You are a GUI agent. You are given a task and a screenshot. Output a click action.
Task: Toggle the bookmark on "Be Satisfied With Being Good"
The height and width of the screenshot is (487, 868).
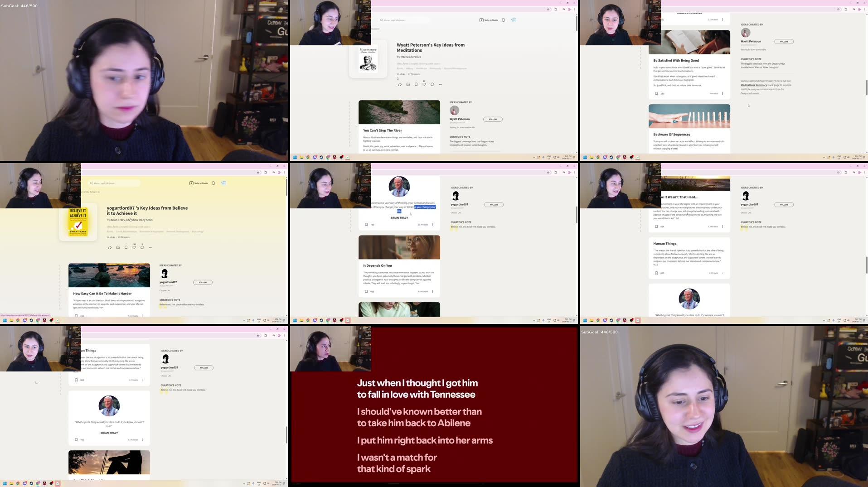tap(656, 93)
